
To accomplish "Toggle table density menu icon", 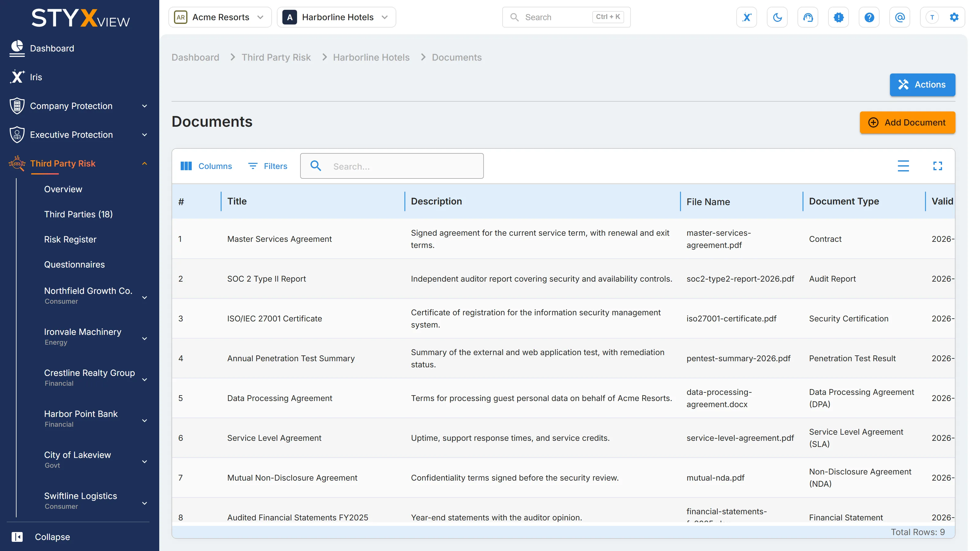I will pos(903,166).
